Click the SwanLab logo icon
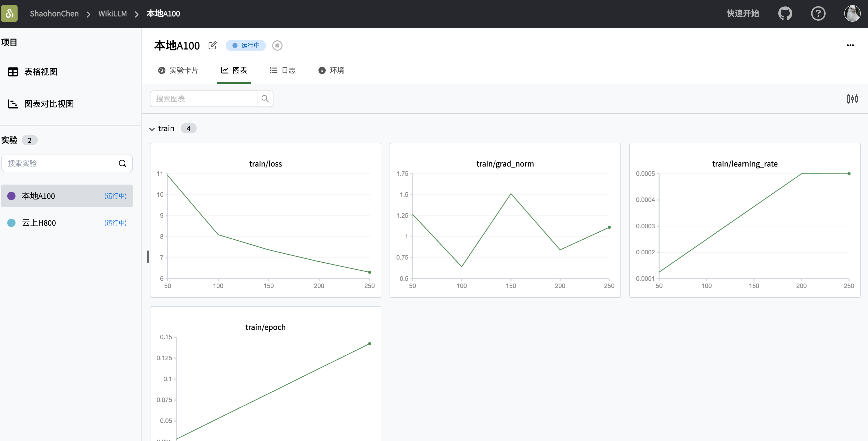The height and width of the screenshot is (441, 868). coord(9,13)
